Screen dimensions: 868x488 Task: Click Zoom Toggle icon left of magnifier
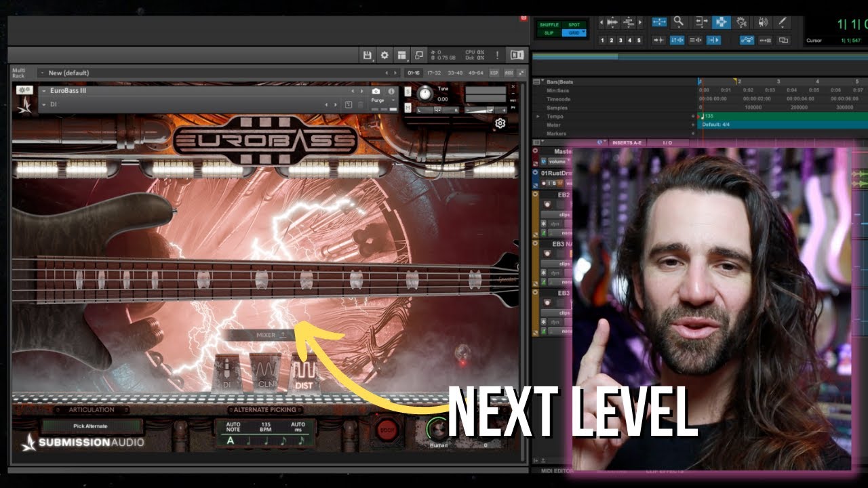[659, 22]
